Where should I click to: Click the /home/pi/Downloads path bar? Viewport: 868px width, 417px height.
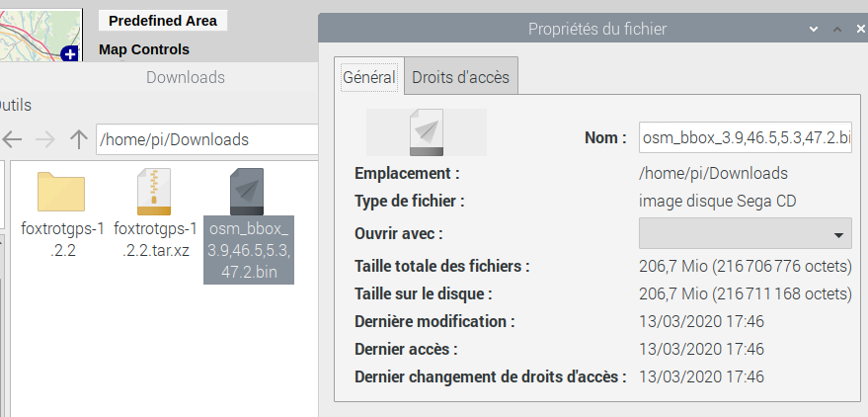[x=207, y=139]
